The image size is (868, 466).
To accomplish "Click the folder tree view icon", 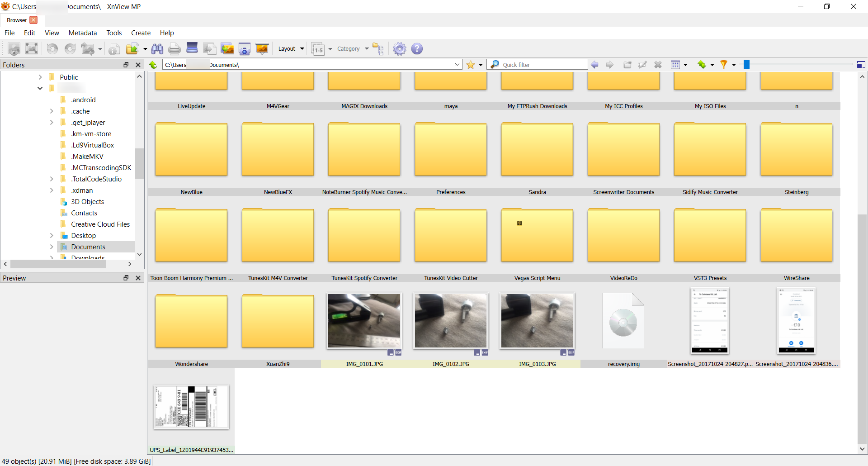I will [x=378, y=49].
